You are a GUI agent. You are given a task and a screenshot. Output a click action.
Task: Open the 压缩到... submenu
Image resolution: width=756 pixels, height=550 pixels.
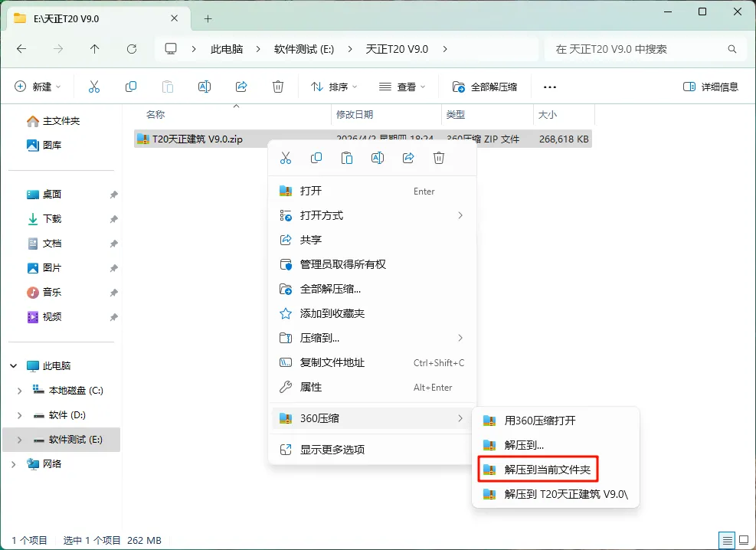(372, 338)
